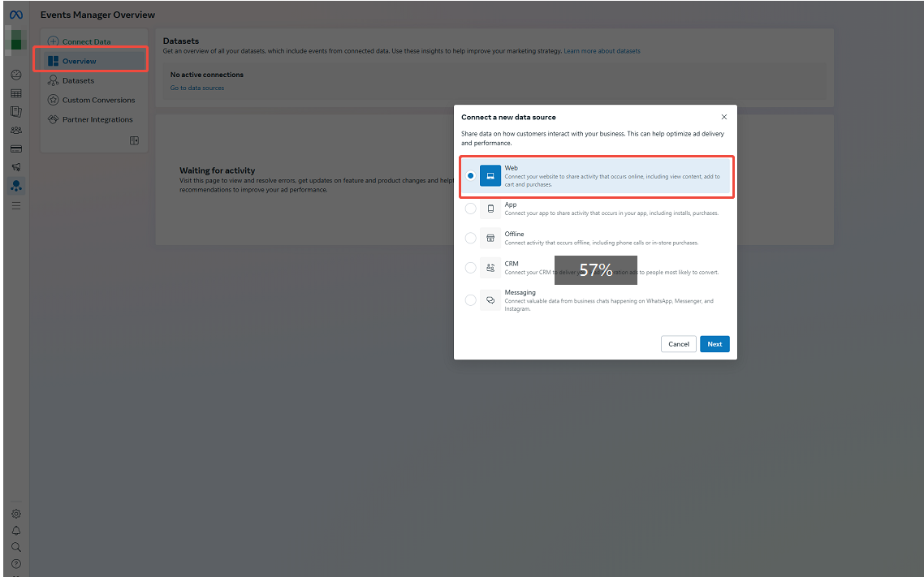Open Custom Conversions menu item
The height and width of the screenshot is (577, 924).
tap(98, 100)
